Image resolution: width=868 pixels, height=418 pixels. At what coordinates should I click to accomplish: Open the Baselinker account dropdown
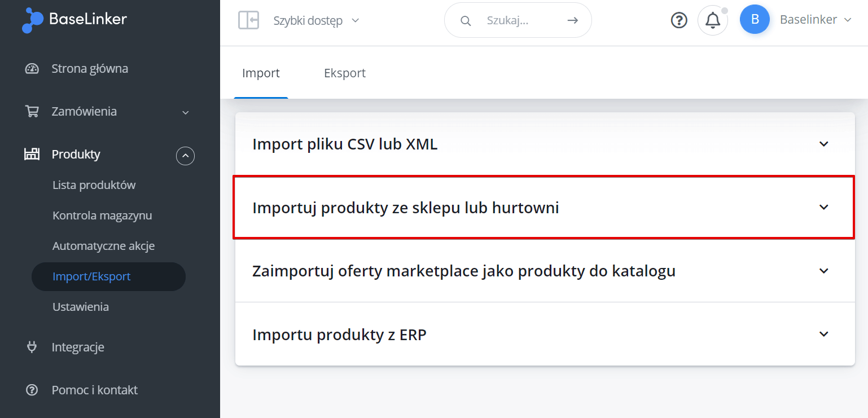point(816,20)
